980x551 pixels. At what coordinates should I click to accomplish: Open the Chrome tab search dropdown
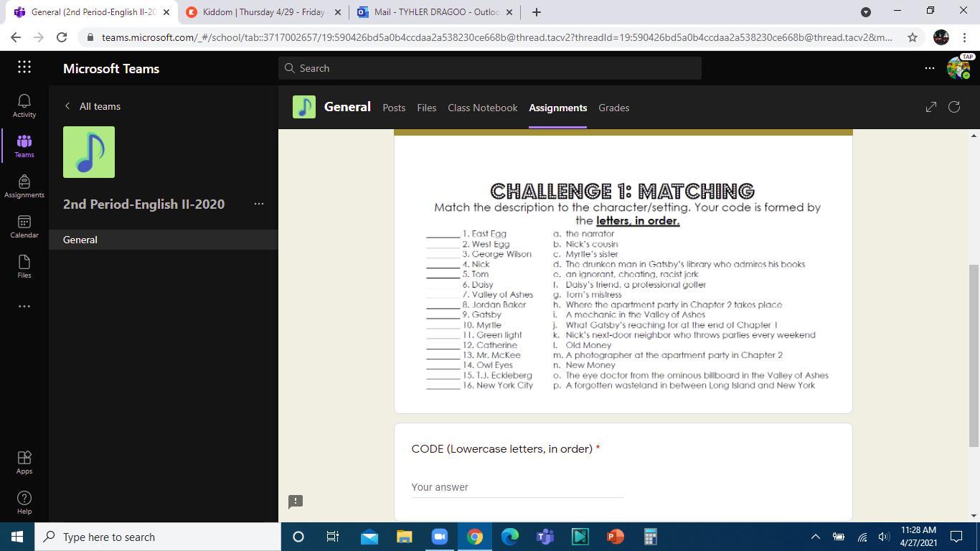point(866,12)
